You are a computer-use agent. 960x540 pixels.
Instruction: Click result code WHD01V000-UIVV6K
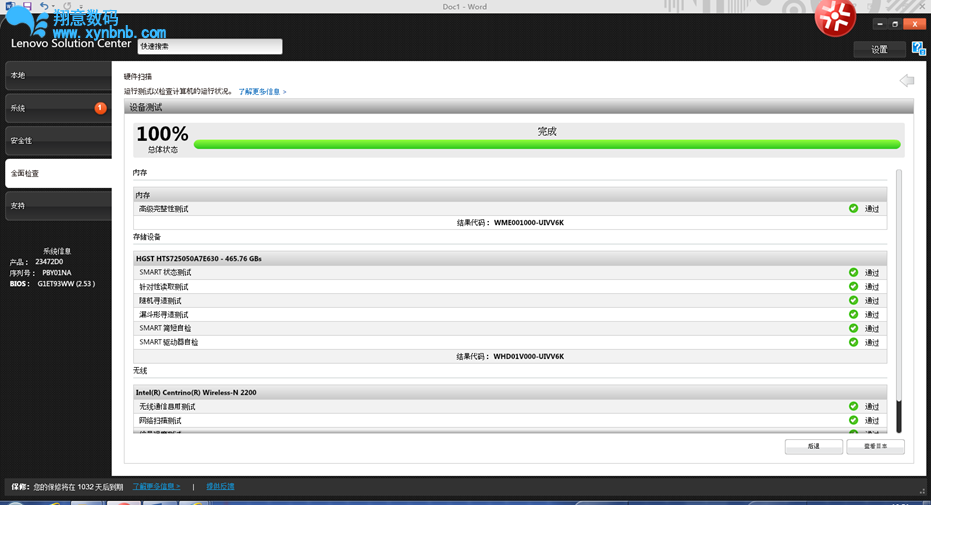click(x=529, y=356)
